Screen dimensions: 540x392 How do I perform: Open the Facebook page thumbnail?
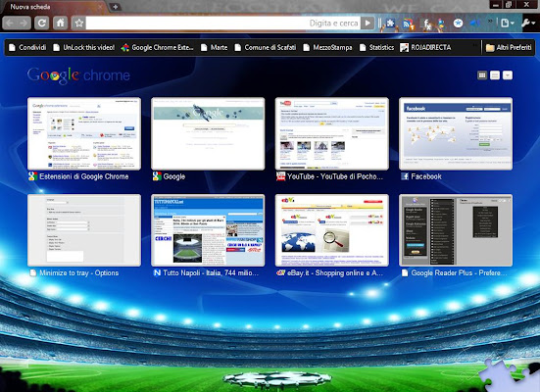(x=456, y=133)
